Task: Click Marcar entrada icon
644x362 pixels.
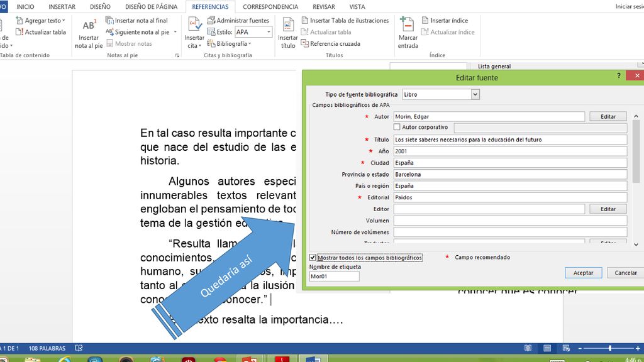Action: point(408,25)
